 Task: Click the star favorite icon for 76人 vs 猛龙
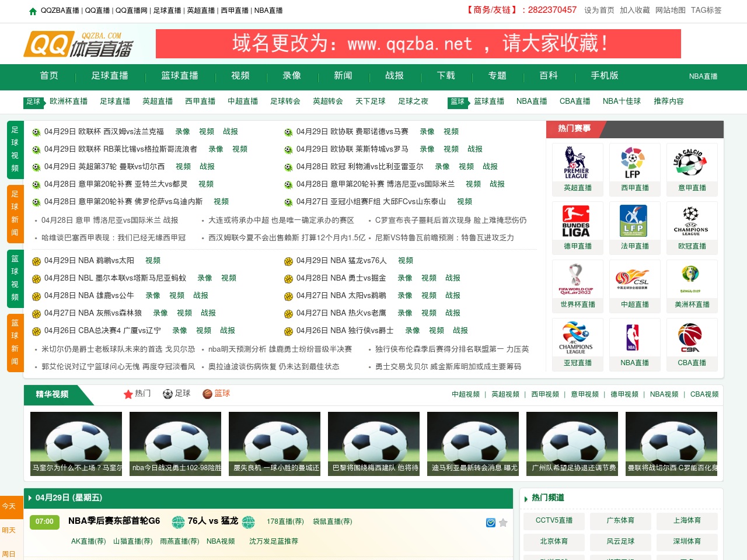pos(503,523)
